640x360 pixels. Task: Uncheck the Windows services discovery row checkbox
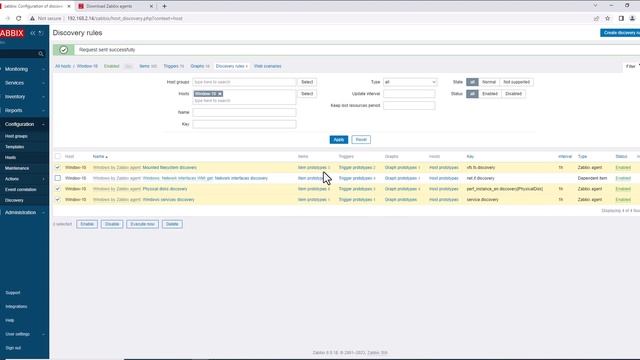pos(58,200)
